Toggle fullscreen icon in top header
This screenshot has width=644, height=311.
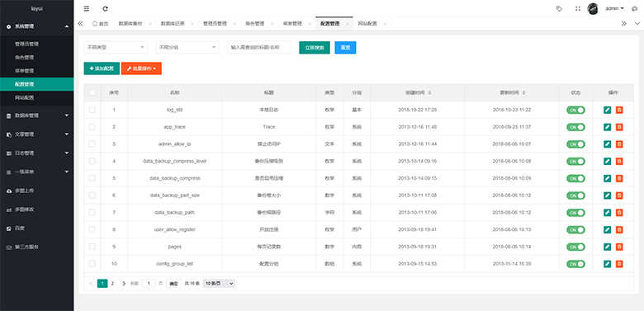pyautogui.click(x=578, y=8)
